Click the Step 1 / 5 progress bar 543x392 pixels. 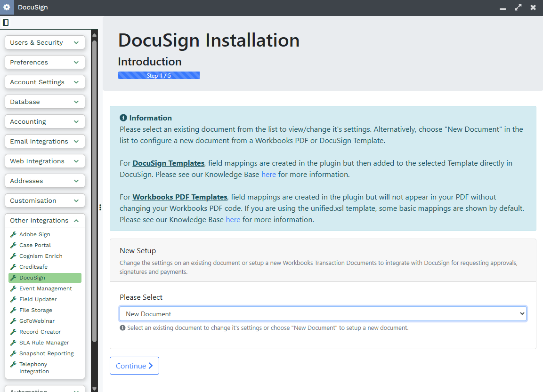click(159, 75)
